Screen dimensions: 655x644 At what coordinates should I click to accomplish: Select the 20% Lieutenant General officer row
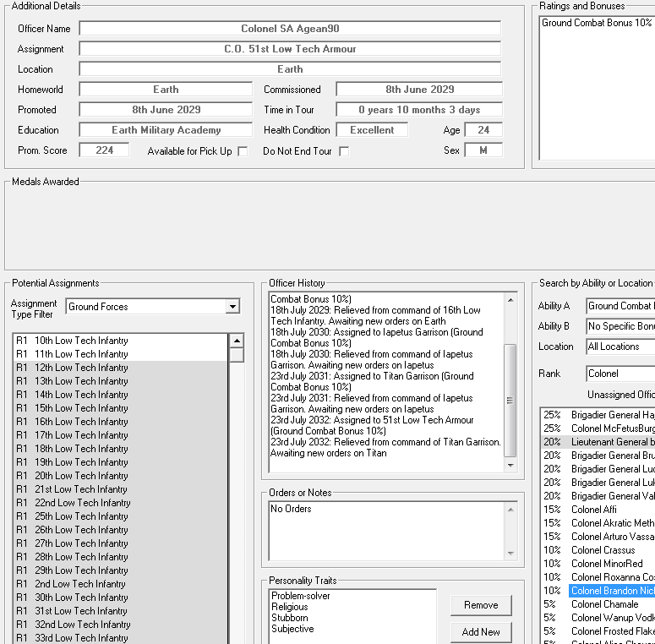point(598,442)
